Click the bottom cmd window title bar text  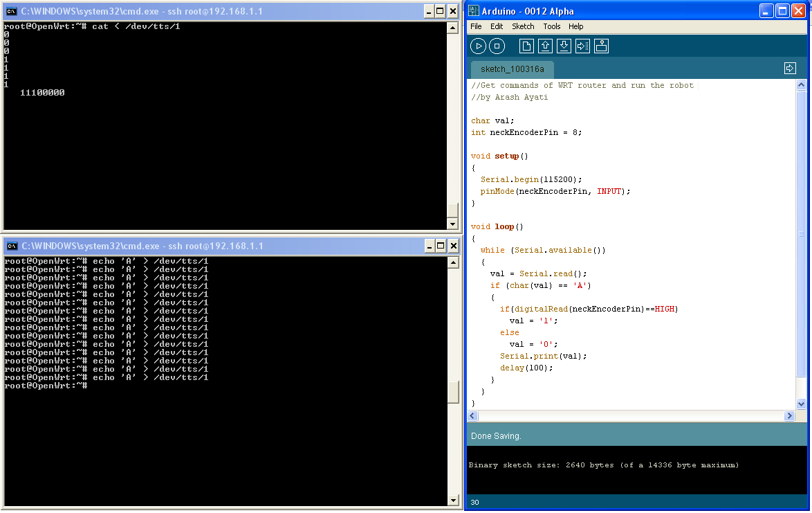coord(142,246)
